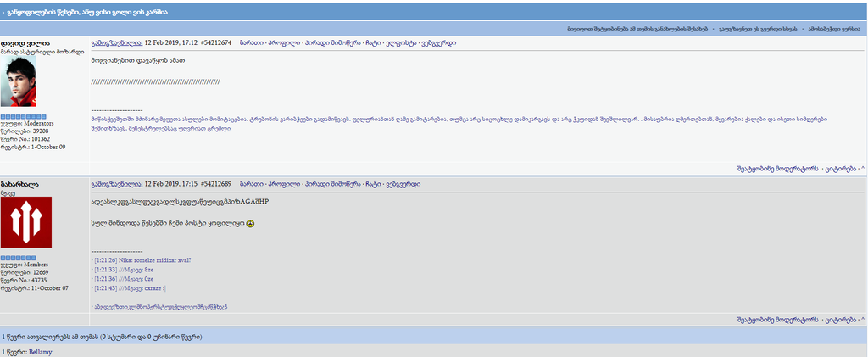Viewport: 868px width, 357px height.
Task: Click signature line 'Nika: romelze midixar xval?'
Action: tap(144, 260)
